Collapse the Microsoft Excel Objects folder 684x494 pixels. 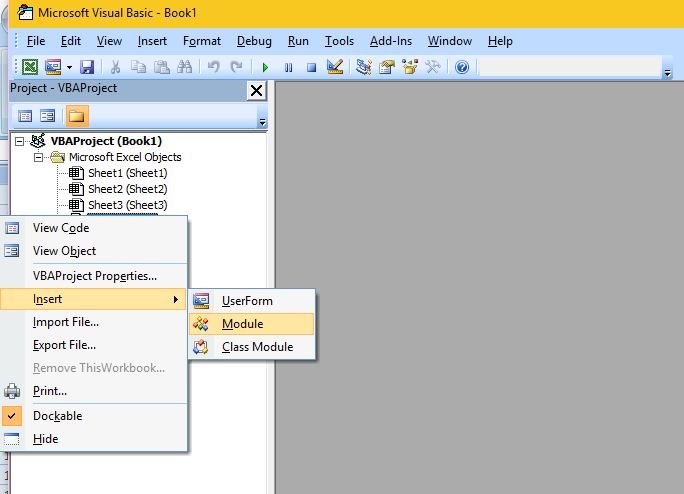coord(38,158)
